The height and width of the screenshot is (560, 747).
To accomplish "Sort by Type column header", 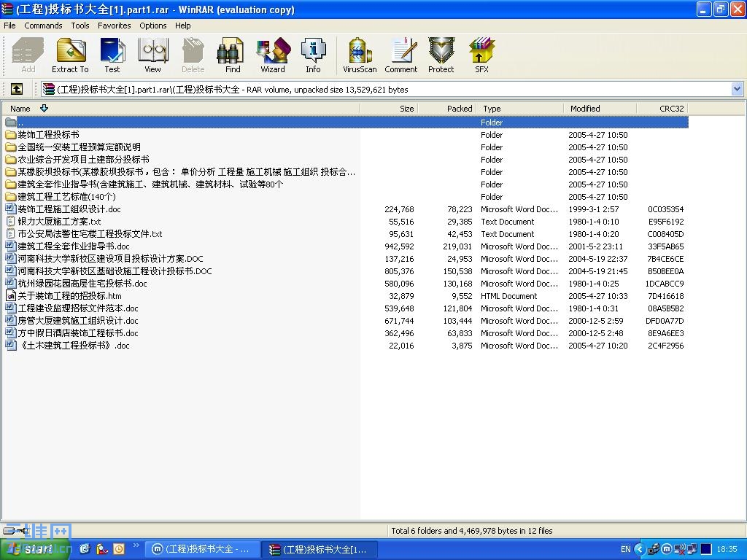I will (519, 109).
